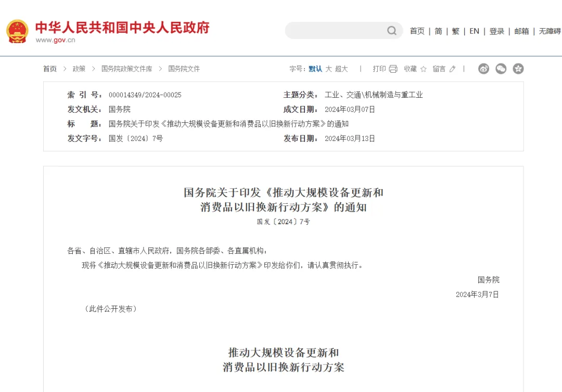Viewport: 562px width, 392px height.
Task: Open the 无障碍 accessibility link
Action: (x=550, y=31)
